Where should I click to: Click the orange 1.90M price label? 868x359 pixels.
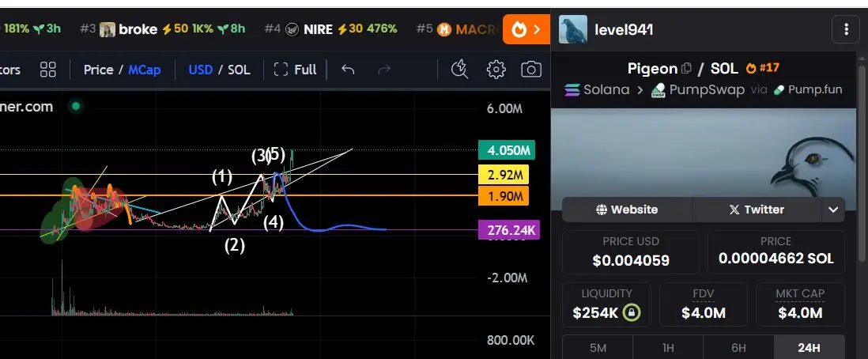504,195
